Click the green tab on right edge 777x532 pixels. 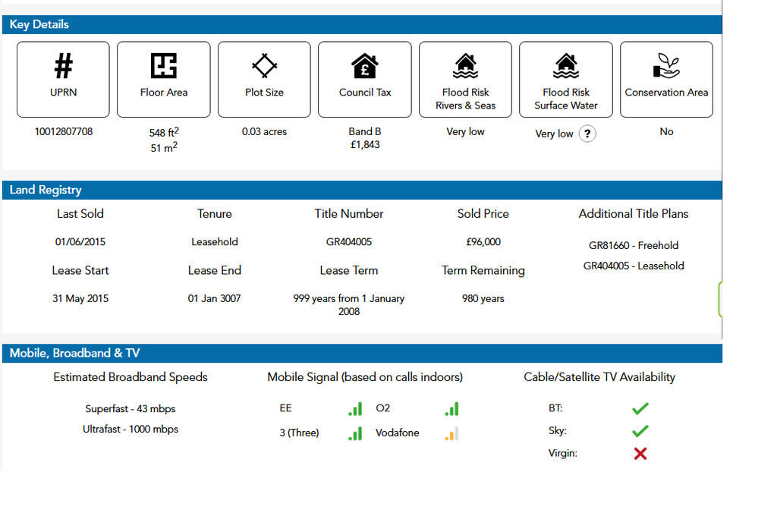pyautogui.click(x=720, y=299)
